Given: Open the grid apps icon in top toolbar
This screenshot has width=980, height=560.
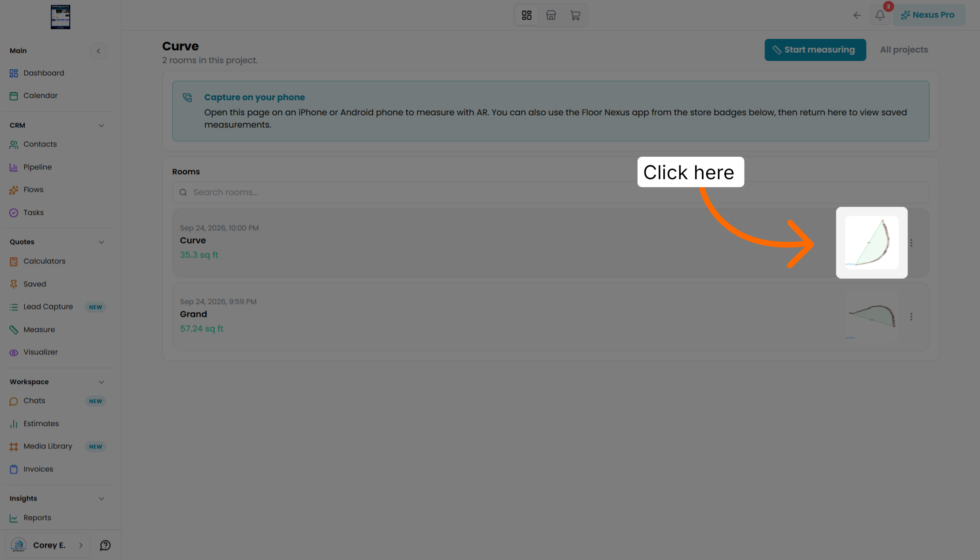Looking at the screenshot, I should tap(526, 15).
